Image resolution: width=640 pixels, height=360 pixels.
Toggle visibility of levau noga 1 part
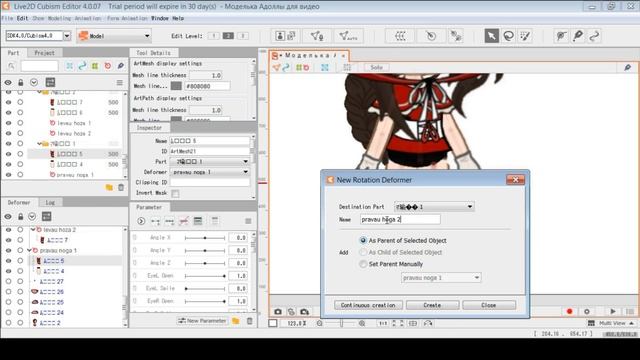pyautogui.click(x=8, y=123)
